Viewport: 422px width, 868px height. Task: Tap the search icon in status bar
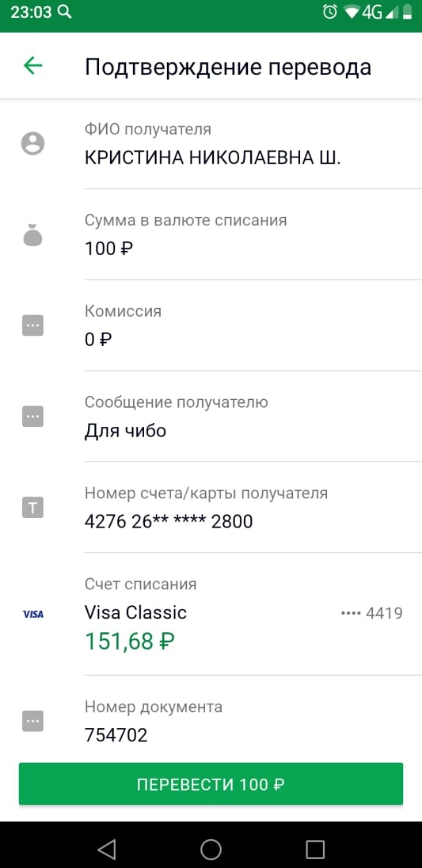pos(65,12)
